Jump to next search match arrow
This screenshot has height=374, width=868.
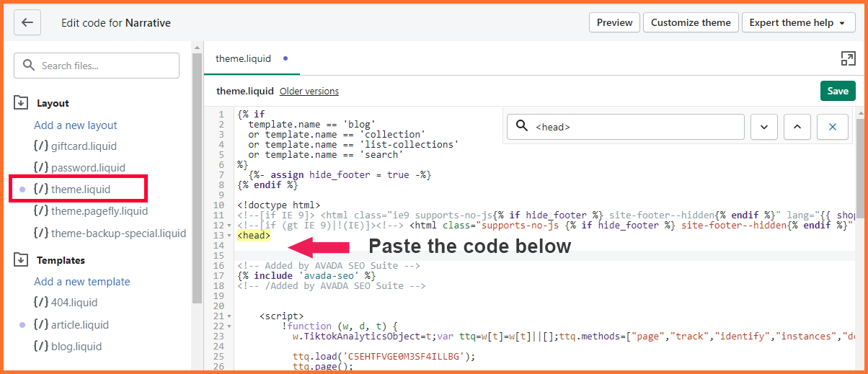click(763, 127)
